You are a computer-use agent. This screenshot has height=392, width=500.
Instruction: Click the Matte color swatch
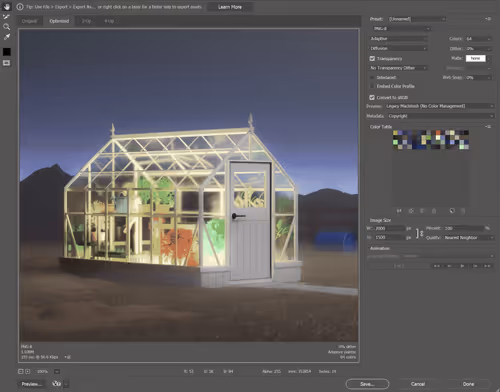click(x=476, y=58)
